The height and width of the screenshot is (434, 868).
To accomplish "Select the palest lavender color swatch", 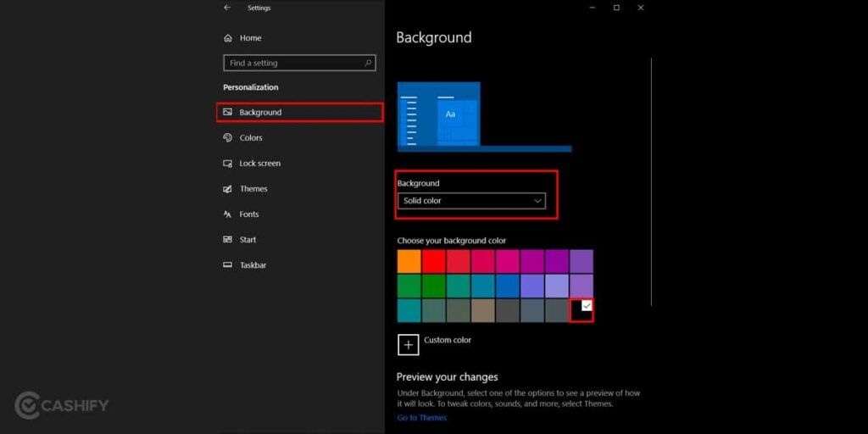I will [557, 286].
